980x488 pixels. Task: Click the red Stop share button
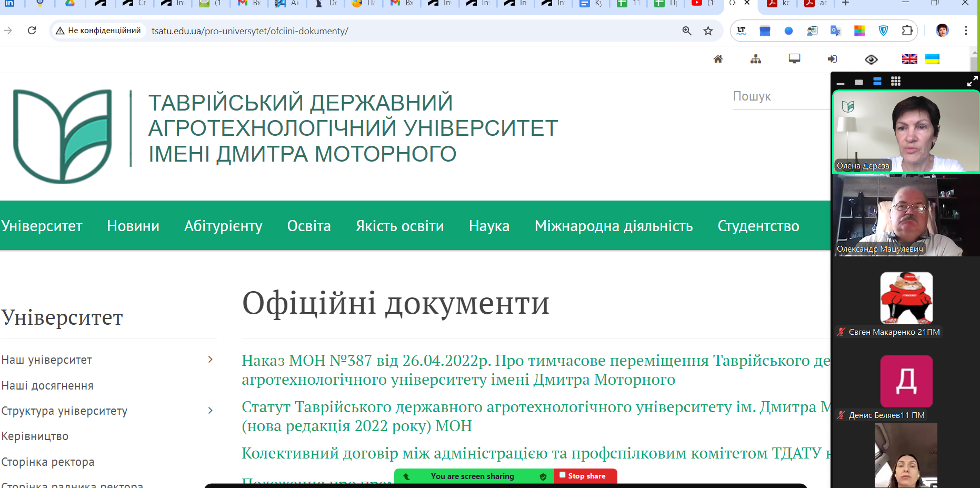click(586, 476)
